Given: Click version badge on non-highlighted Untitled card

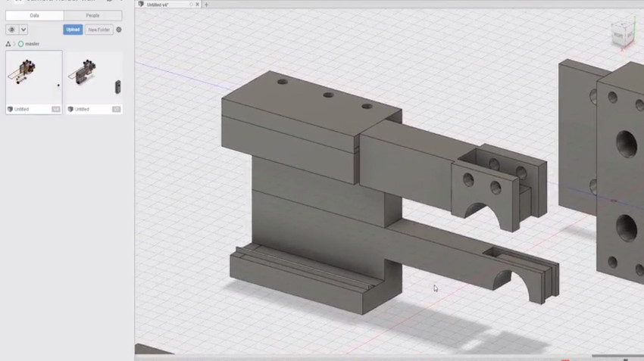Looking at the screenshot, I should (116, 109).
